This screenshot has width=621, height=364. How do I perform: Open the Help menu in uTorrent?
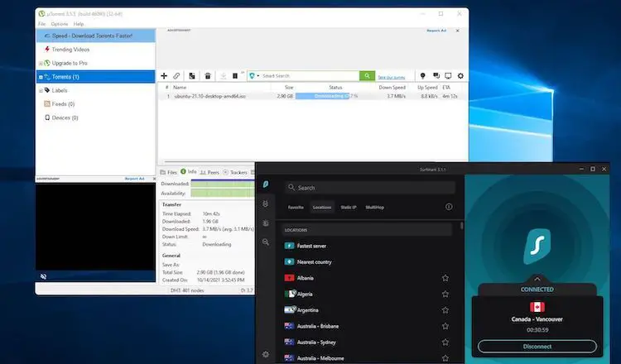tap(79, 24)
